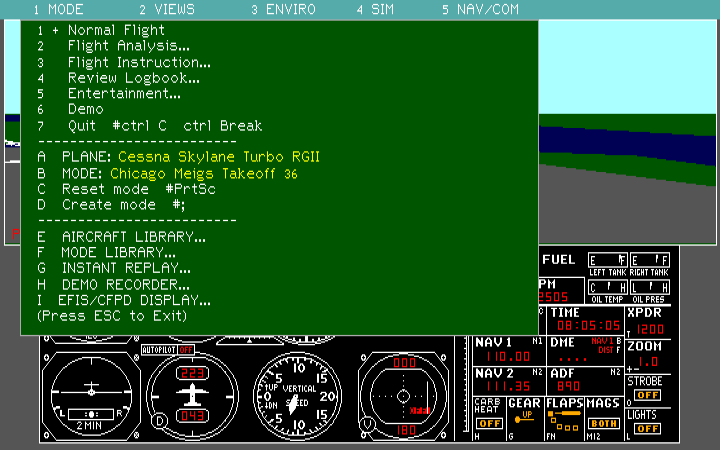Image resolution: width=720 pixels, height=450 pixels.
Task: Click Press ESC to Exit text
Action: (112, 316)
